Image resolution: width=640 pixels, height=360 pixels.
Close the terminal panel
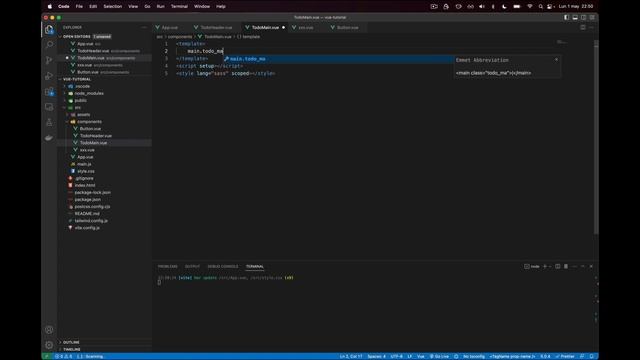[x=591, y=267]
